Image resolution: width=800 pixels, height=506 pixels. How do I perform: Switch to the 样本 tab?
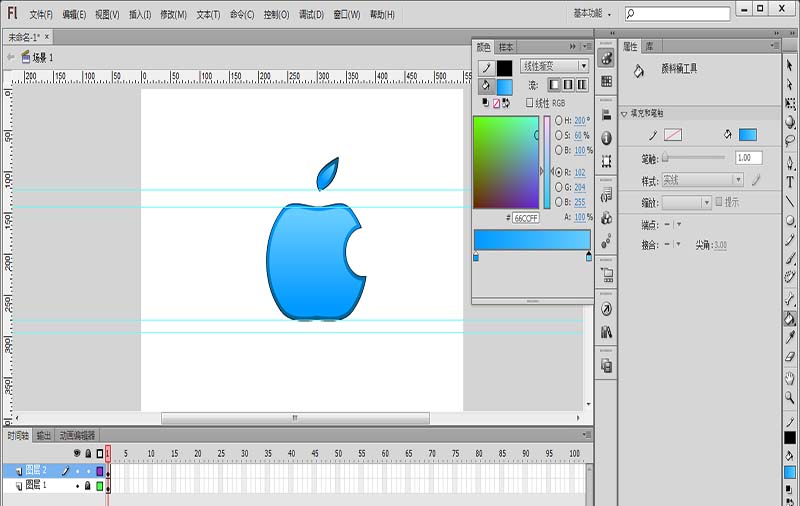(x=506, y=47)
